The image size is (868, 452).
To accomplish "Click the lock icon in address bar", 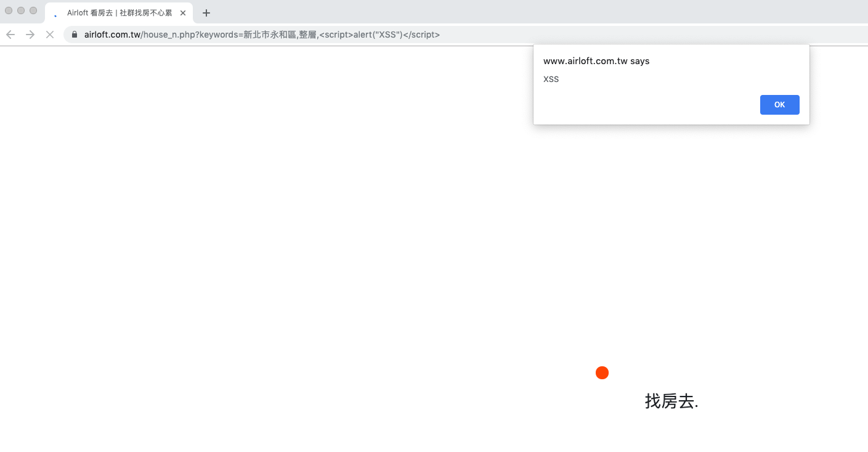I will point(75,35).
